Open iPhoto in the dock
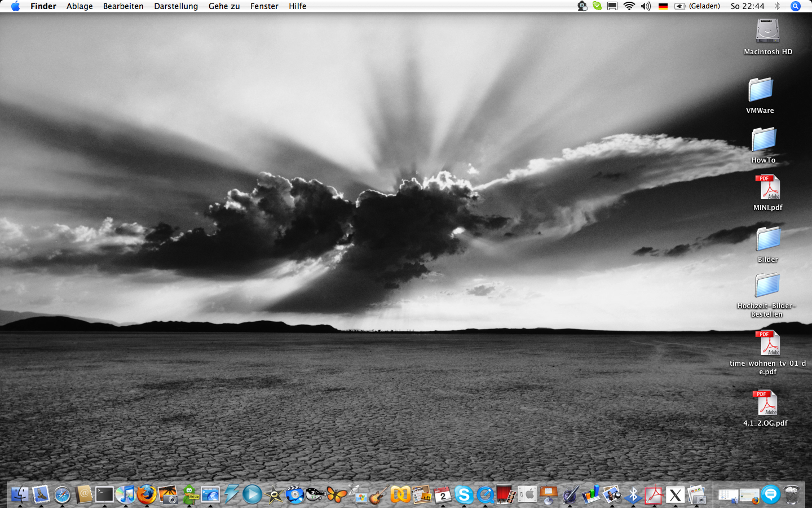The width and height of the screenshot is (812, 508). tap(168, 495)
